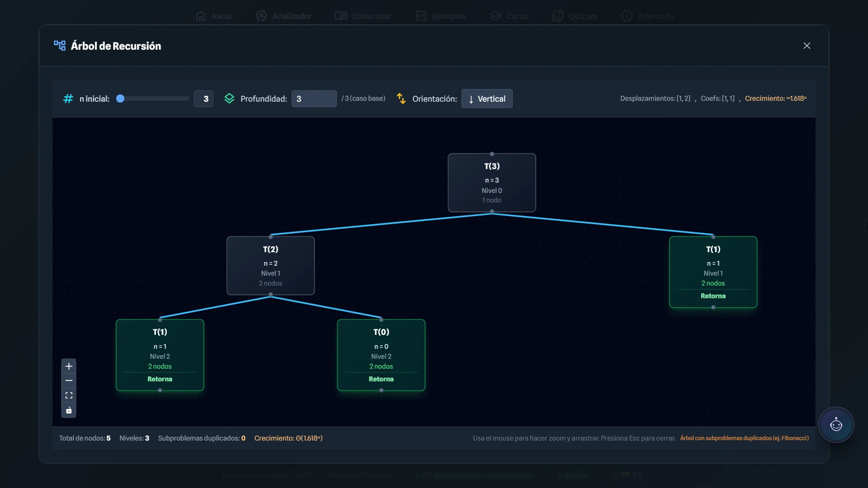Open Inicio in the top navigation

214,16
